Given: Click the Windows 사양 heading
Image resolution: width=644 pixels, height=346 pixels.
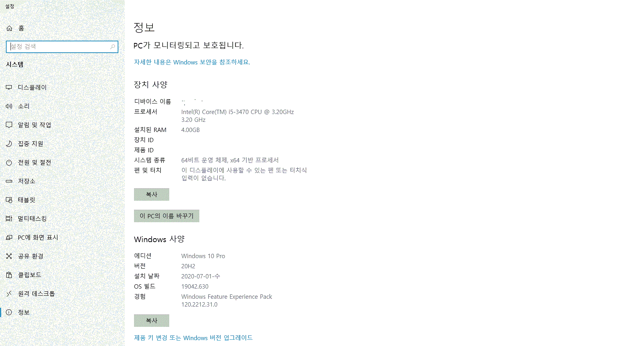Looking at the screenshot, I should point(159,239).
